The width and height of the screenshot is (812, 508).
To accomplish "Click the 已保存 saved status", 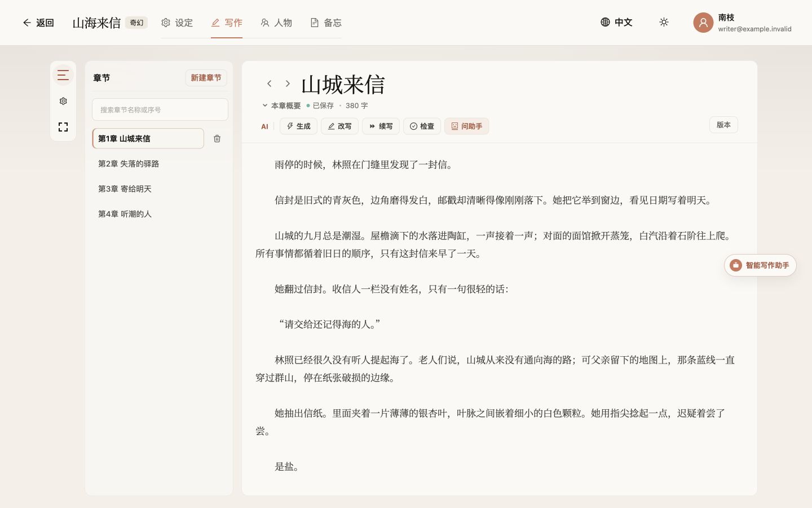I will pos(320,106).
